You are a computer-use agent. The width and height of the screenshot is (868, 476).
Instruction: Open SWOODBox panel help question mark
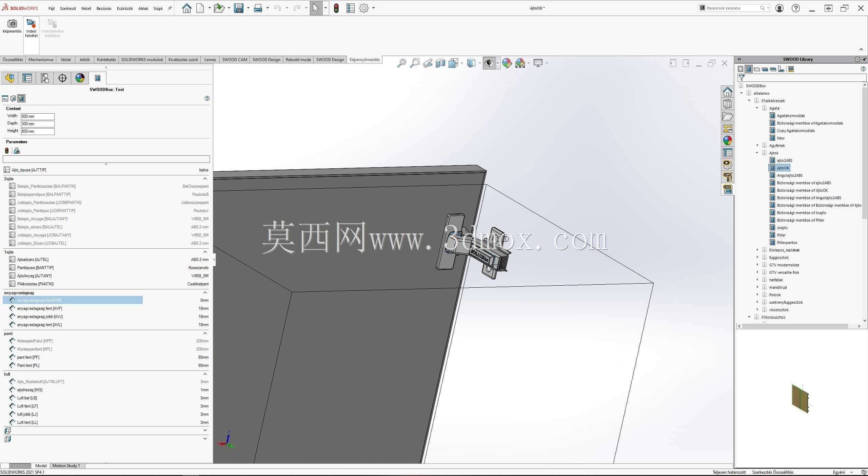coord(207,98)
